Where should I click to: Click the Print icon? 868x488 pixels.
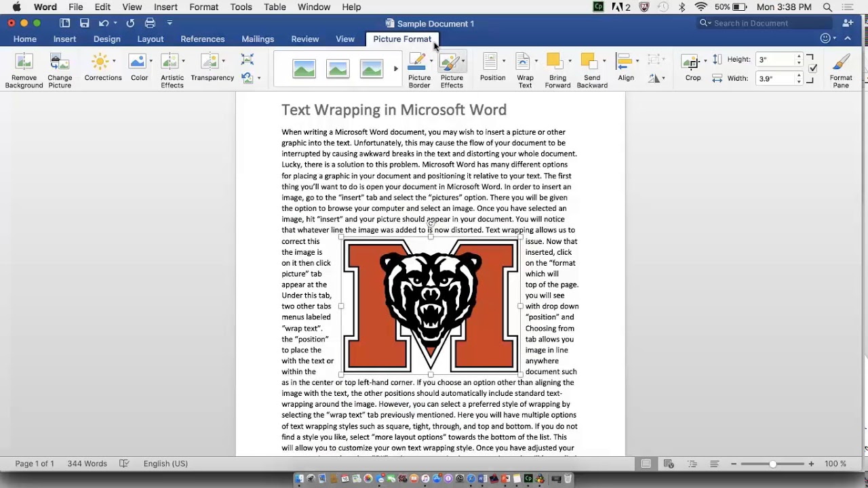tap(150, 23)
